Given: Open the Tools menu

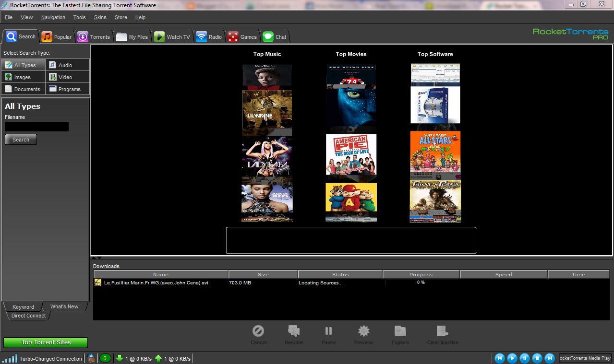Looking at the screenshot, I should (79, 17).
